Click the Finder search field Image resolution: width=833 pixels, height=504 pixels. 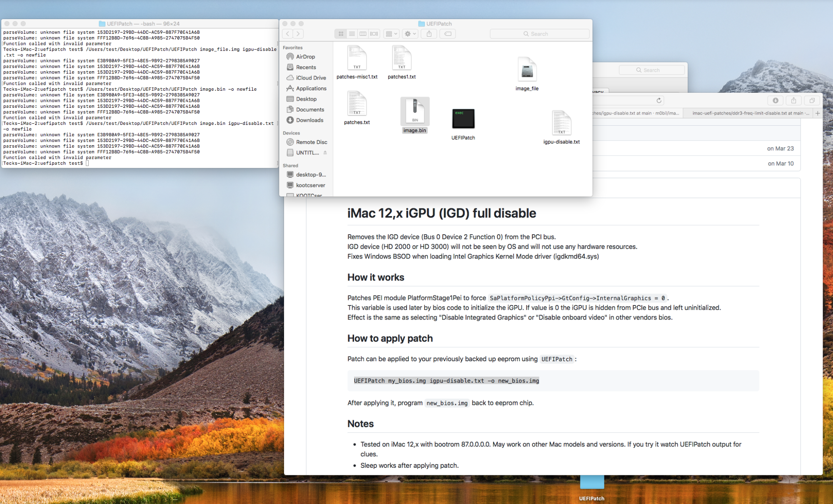point(539,34)
